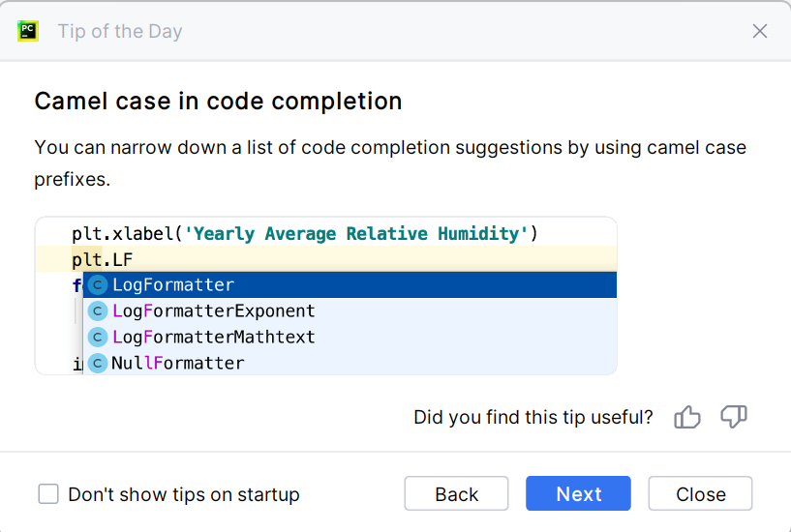Mark the tip useful with thumbs up
Viewport: 791px width, 532px height.
687,417
